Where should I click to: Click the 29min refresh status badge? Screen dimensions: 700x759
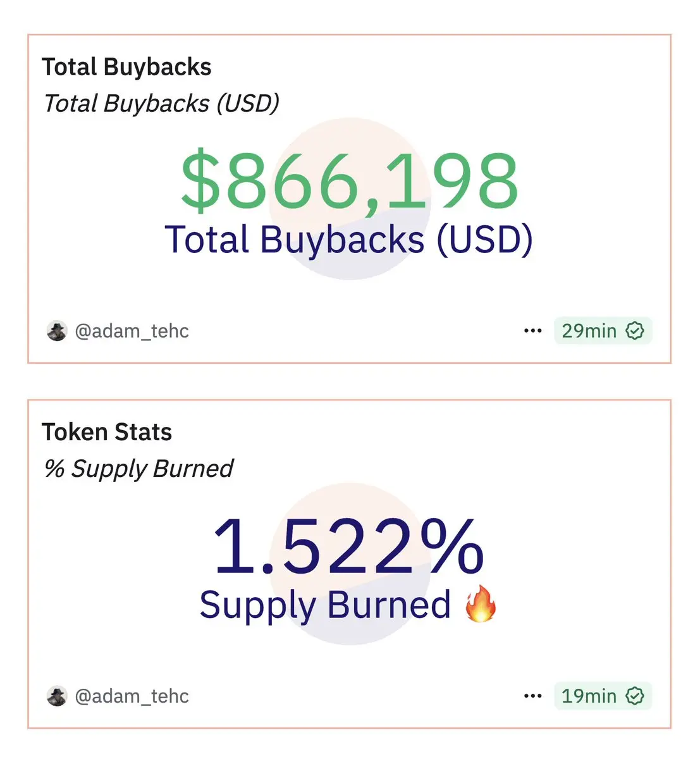point(603,331)
